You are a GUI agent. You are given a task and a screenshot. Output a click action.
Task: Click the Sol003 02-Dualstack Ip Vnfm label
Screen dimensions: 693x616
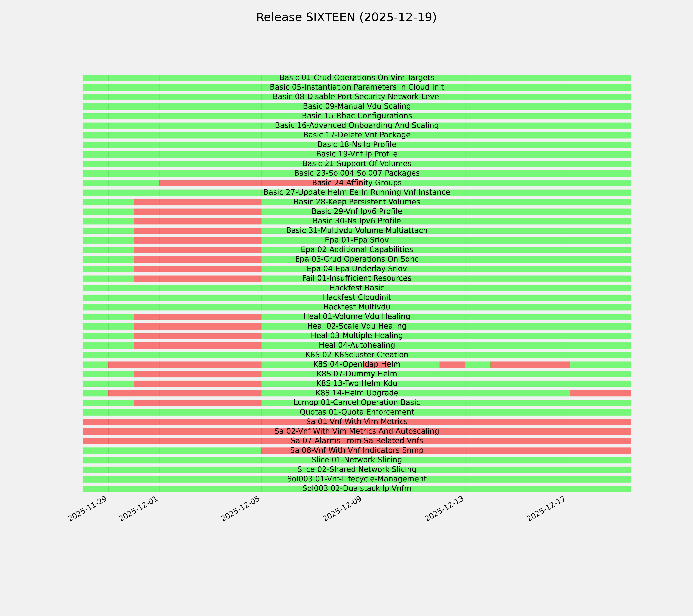click(357, 489)
